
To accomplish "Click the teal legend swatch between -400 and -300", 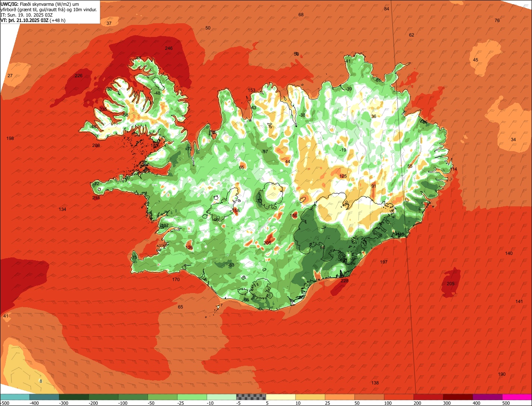I will (x=44, y=397).
